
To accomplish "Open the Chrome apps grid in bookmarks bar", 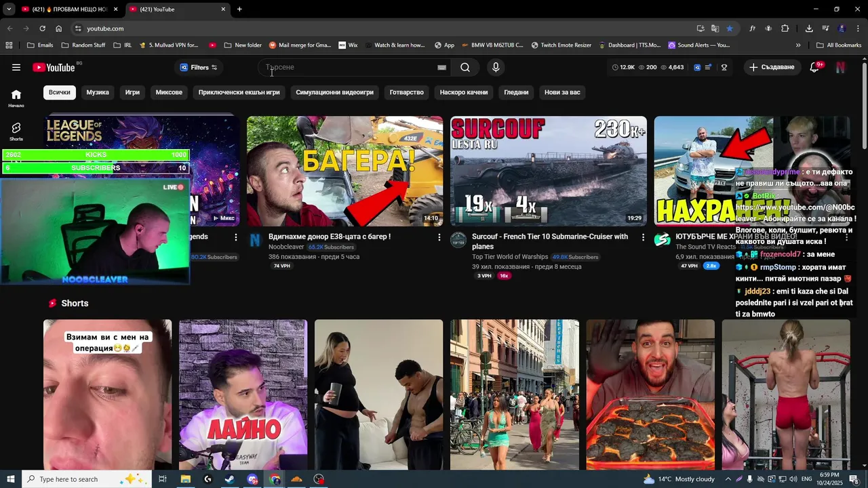I will point(9,45).
